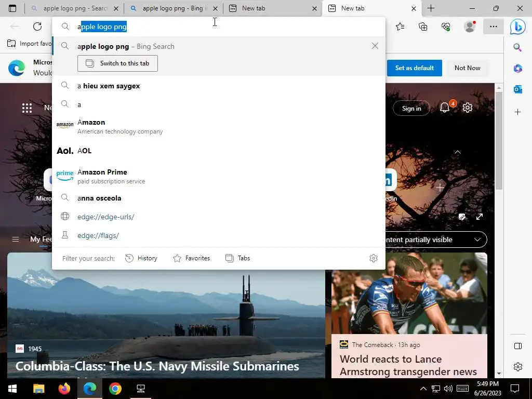Open Settings and more ellipsis menu

(x=494, y=26)
